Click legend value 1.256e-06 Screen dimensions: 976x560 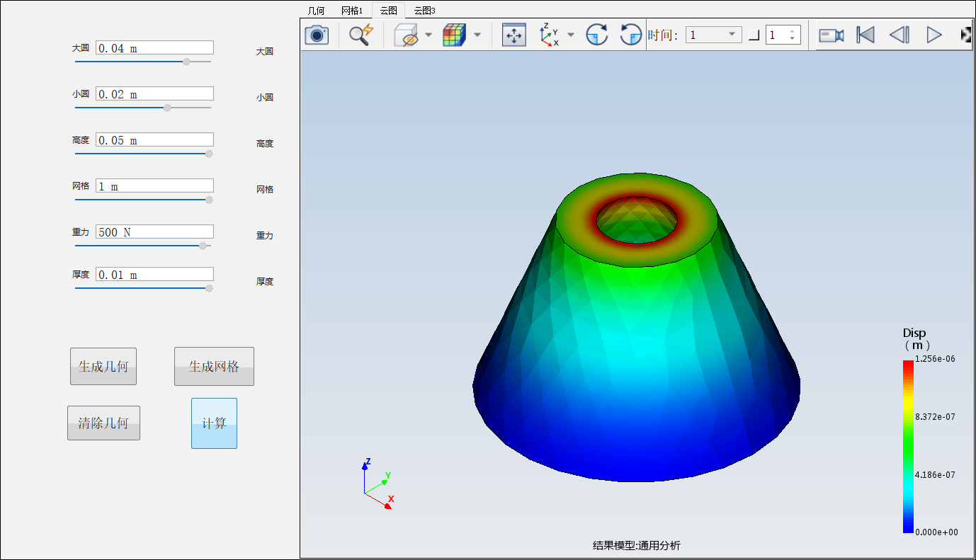(935, 359)
